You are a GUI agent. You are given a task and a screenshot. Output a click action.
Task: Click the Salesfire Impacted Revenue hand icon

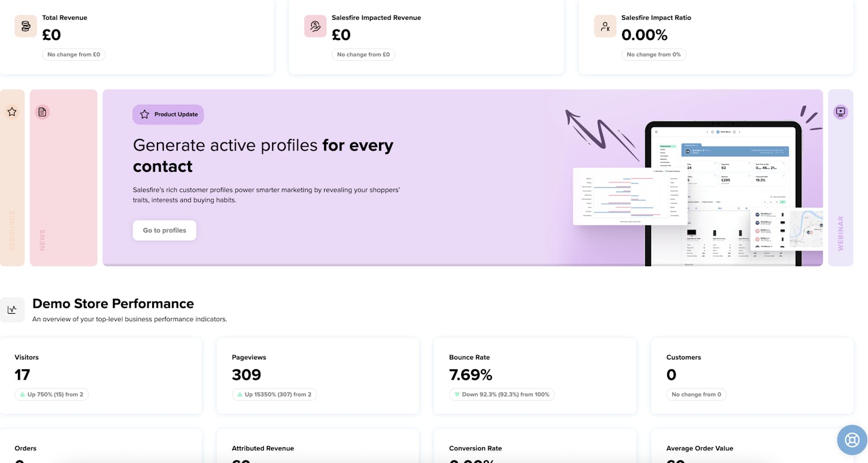point(315,26)
